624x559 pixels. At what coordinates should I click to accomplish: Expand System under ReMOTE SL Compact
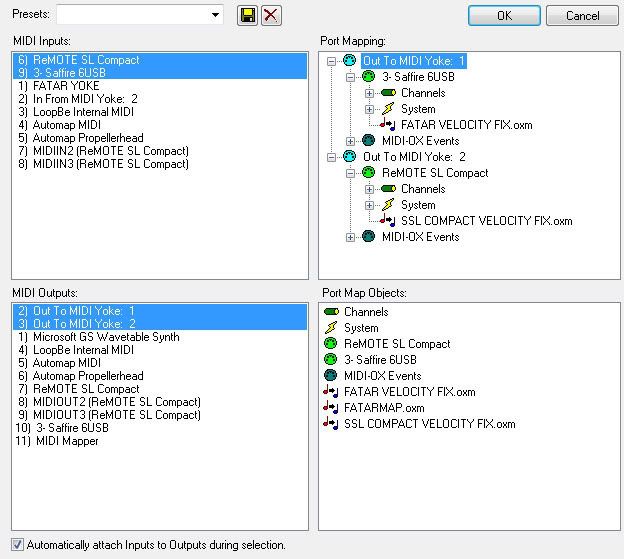coord(369,205)
